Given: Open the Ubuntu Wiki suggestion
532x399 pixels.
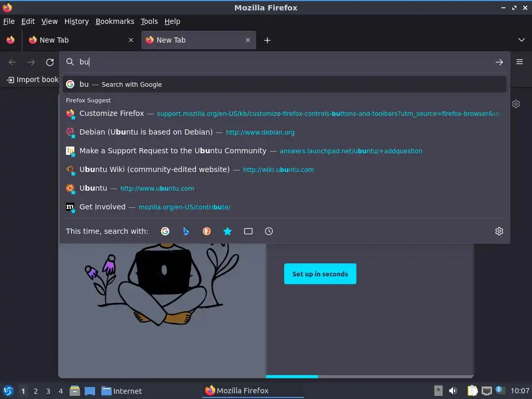Looking at the screenshot, I should 284,169.
